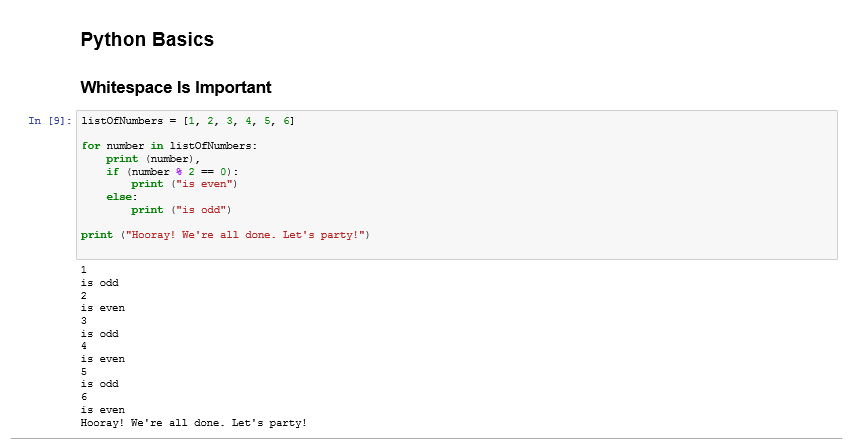Place cursor in the listOfNumbers assignment line
This screenshot has height=439, width=852.
pos(187,121)
